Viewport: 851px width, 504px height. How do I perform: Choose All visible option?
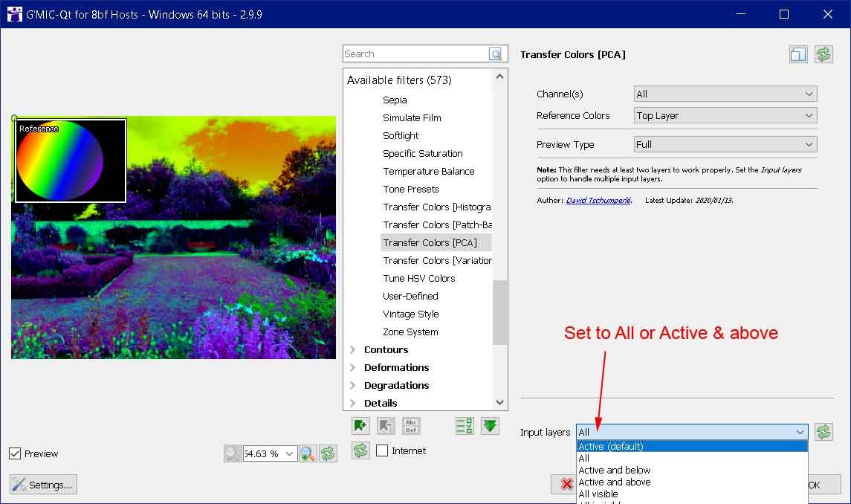click(x=692, y=494)
